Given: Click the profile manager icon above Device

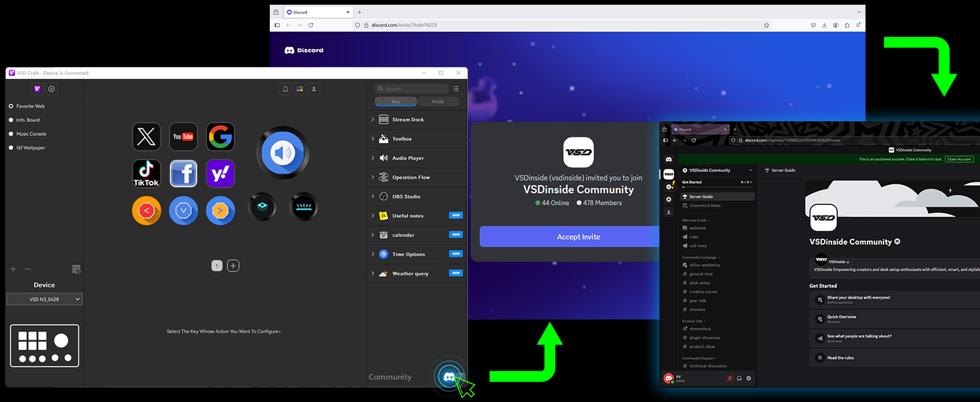Looking at the screenshot, I should coord(76,269).
